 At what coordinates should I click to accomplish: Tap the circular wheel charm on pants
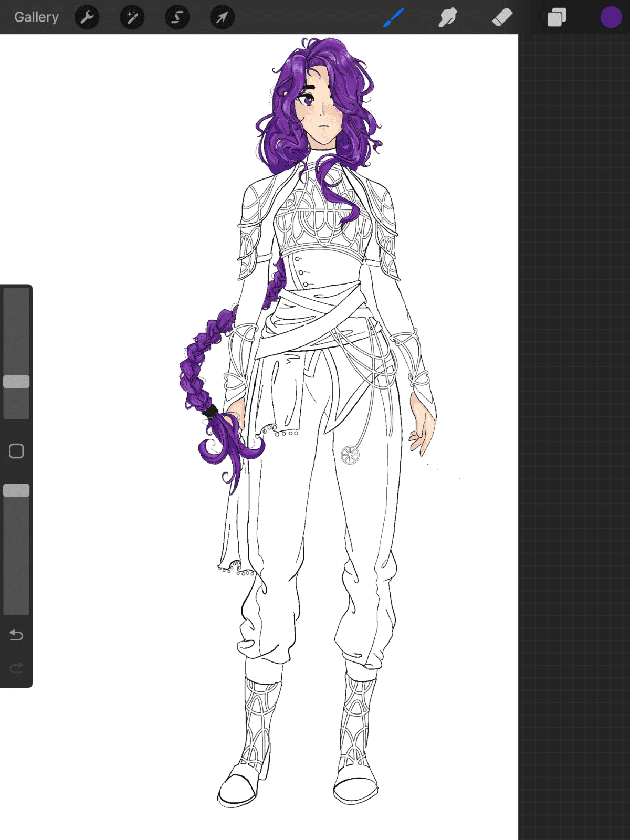click(350, 455)
